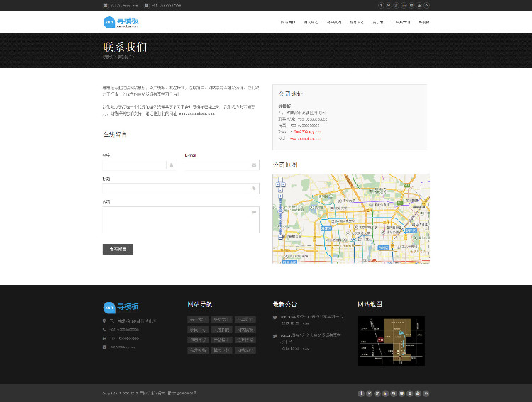
Task: Submit the form with the 发布留言 button
Action: (118, 249)
